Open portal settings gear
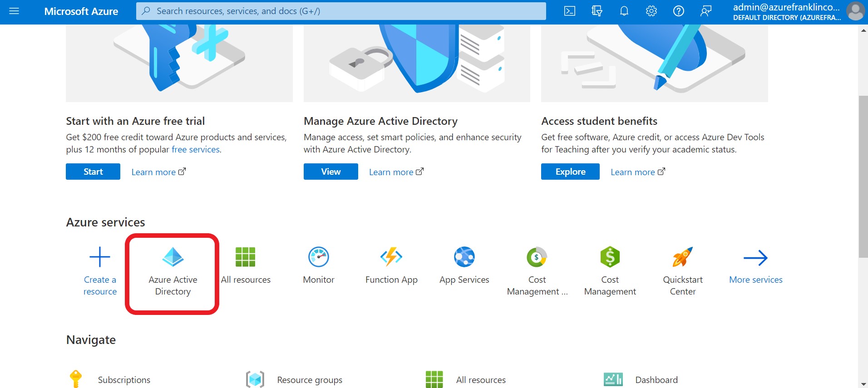This screenshot has height=388, width=868. point(651,11)
